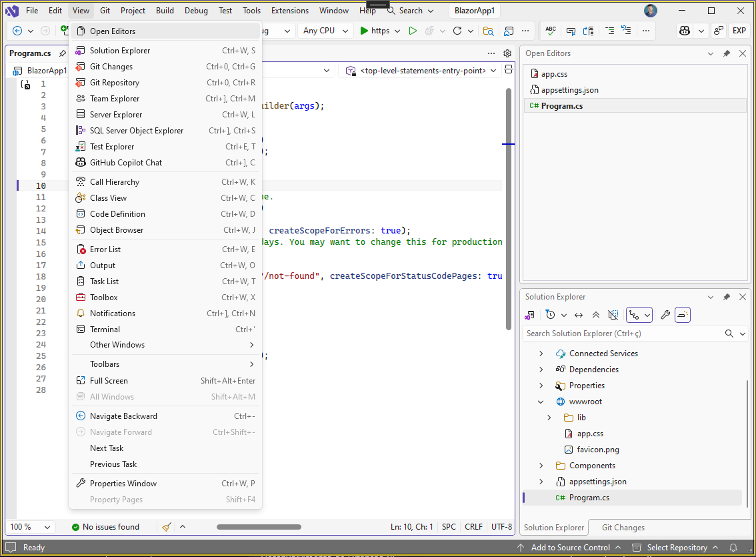The width and height of the screenshot is (756, 557).
Task: Click the spell checker ABC icon
Action: [551, 31]
